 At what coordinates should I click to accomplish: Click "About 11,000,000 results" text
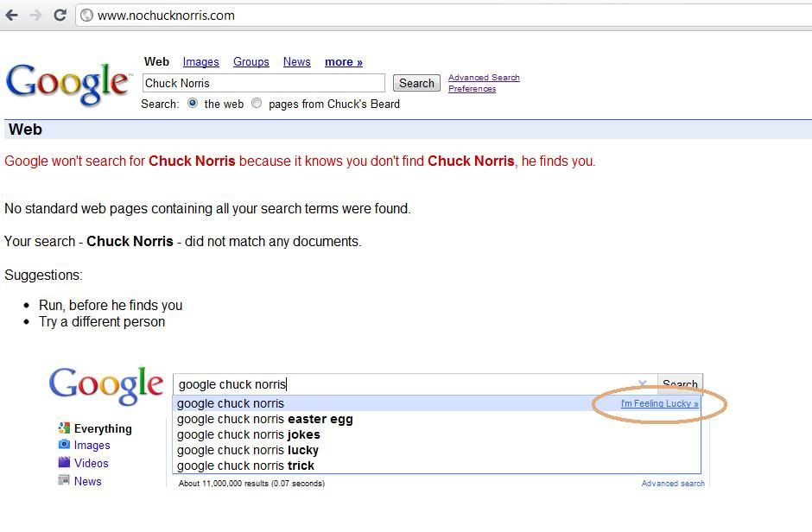[251, 484]
